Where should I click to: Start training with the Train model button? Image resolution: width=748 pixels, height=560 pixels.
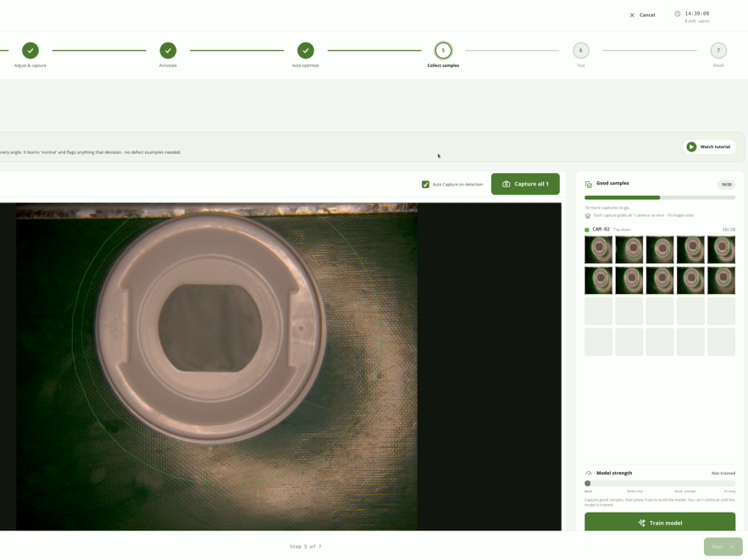click(x=660, y=522)
